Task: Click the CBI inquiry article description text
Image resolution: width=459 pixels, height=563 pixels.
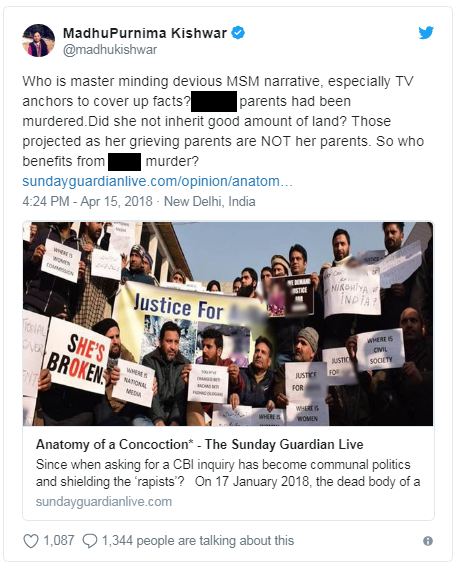Action: tap(228, 473)
